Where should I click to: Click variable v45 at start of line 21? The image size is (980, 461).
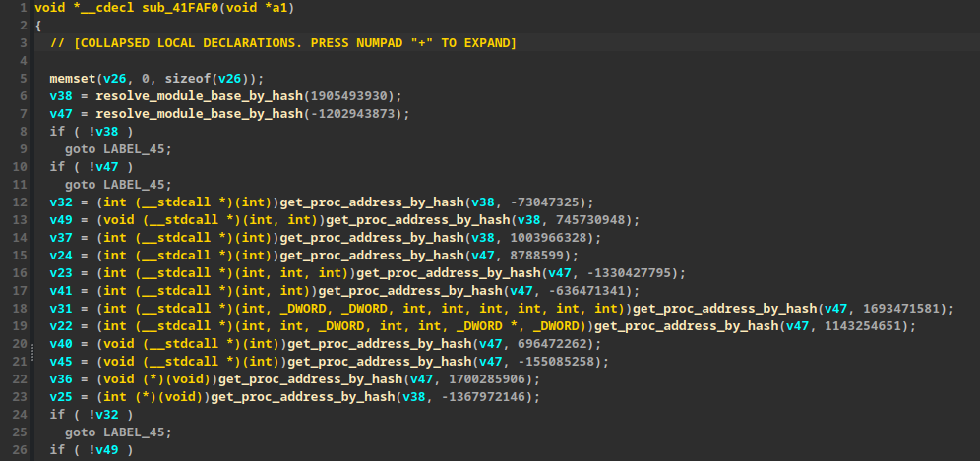pyautogui.click(x=61, y=362)
